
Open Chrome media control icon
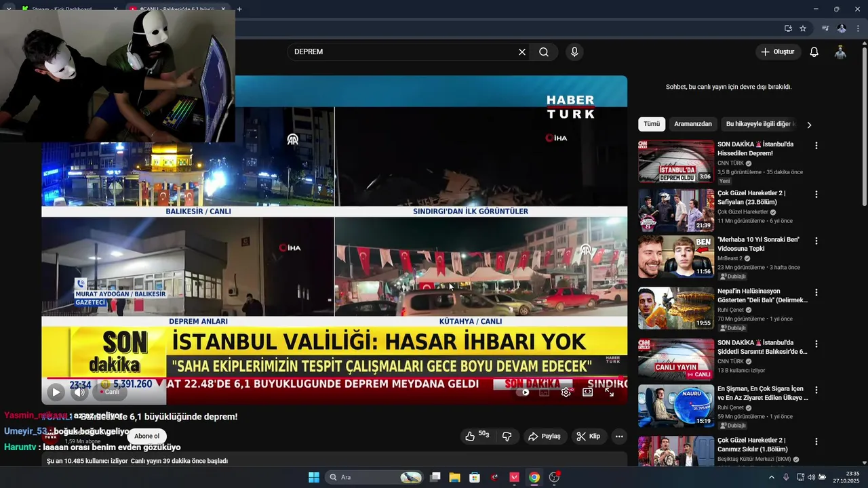[x=825, y=28]
